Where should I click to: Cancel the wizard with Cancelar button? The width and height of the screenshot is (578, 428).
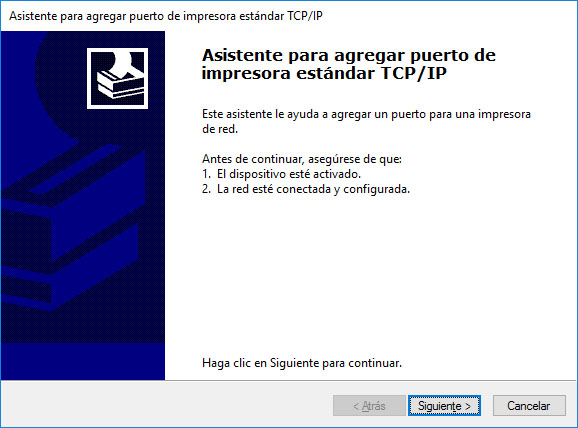coord(529,406)
